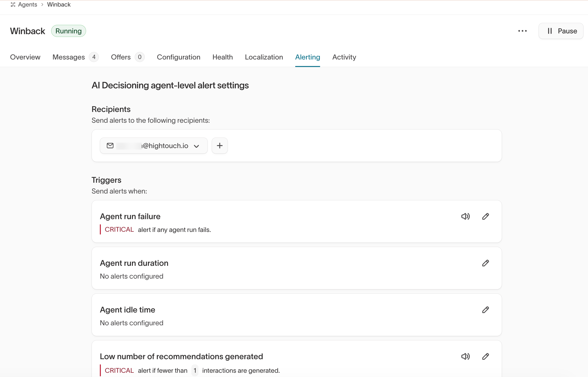This screenshot has height=377, width=588.
Task: Switch to the Localization tab
Action: coord(264,57)
